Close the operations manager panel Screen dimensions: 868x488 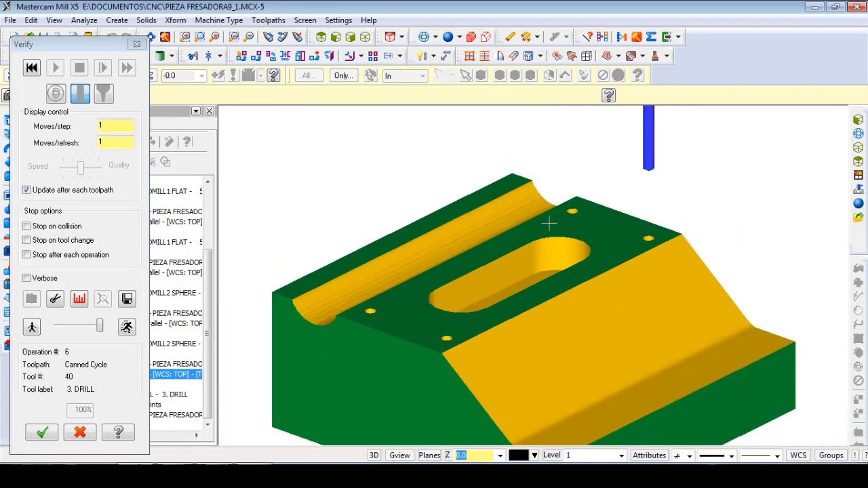[209, 110]
